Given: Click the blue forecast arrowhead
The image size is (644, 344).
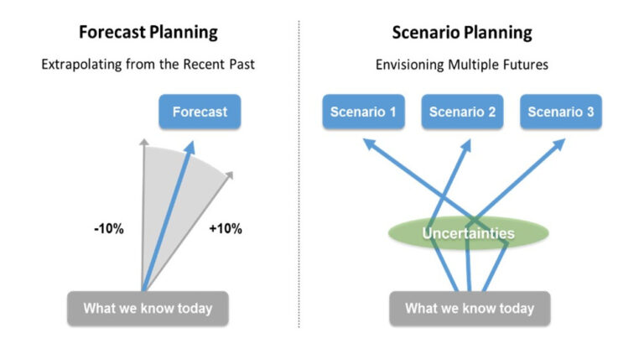Looking at the screenshot, I should [x=190, y=147].
